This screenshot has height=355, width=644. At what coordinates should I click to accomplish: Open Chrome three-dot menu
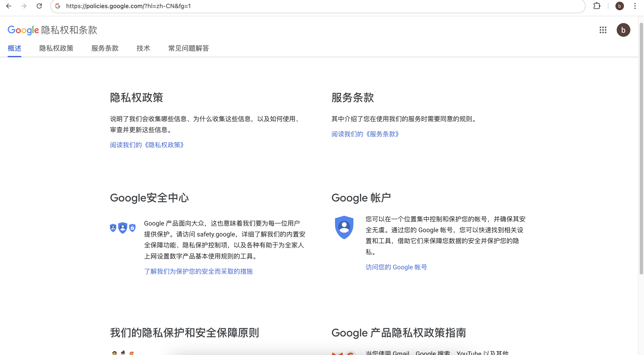click(x=635, y=6)
